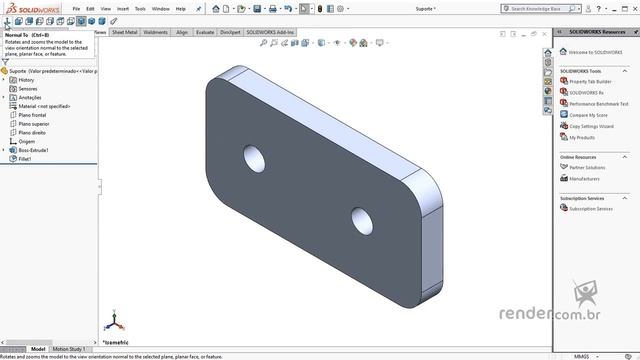Open Edit Appearance color ball icon

point(353,42)
